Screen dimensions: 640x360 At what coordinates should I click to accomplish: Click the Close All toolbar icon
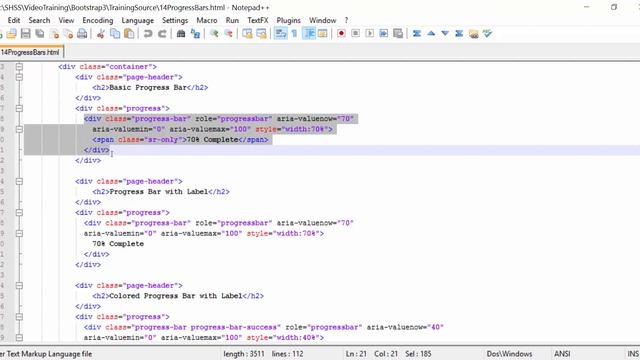(x=68, y=33)
